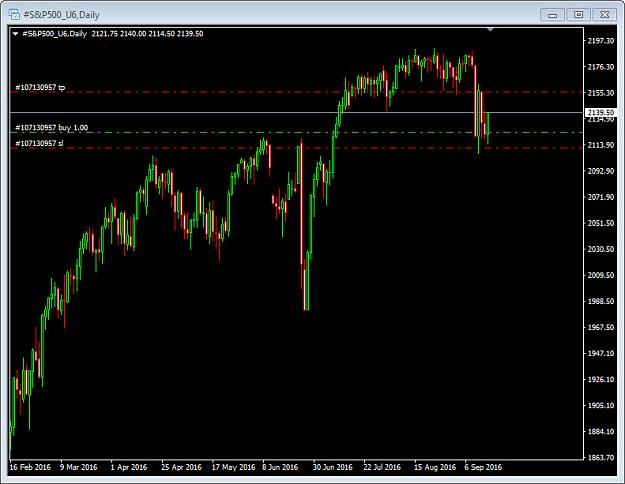This screenshot has width=625, height=484.
Task: Click the 25 Apr 2016 date label
Action: [x=181, y=467]
